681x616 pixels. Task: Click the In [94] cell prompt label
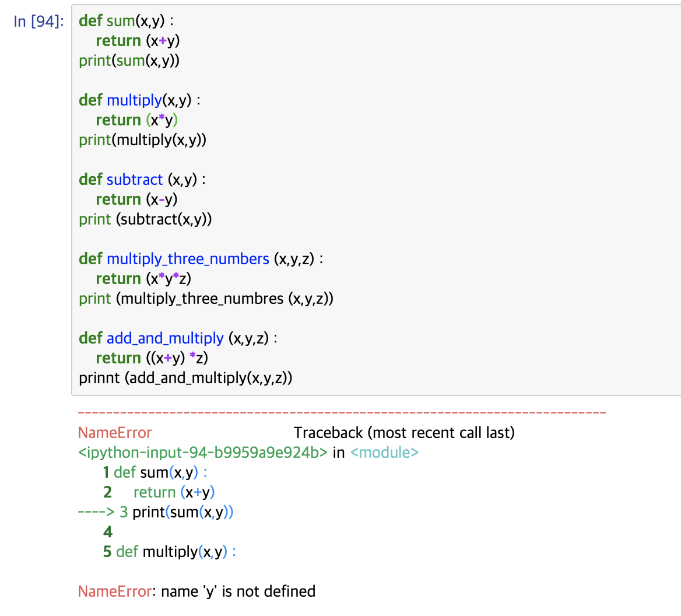coord(38,21)
